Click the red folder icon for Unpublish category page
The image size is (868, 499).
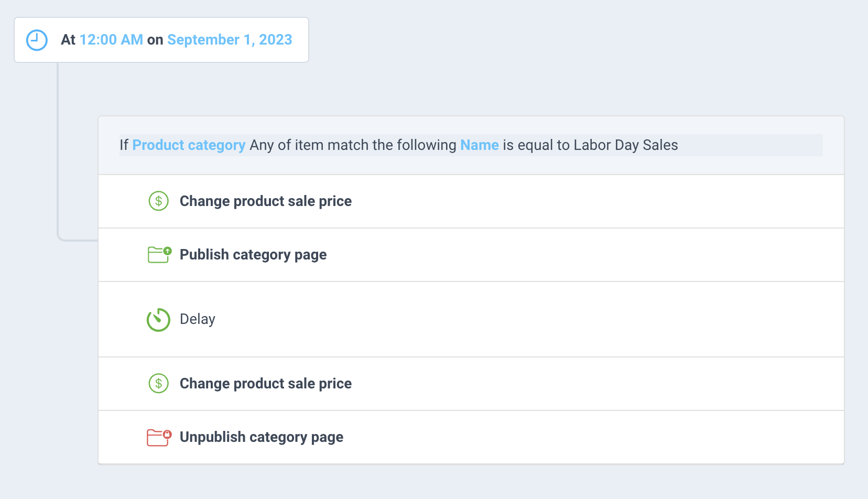(x=159, y=437)
